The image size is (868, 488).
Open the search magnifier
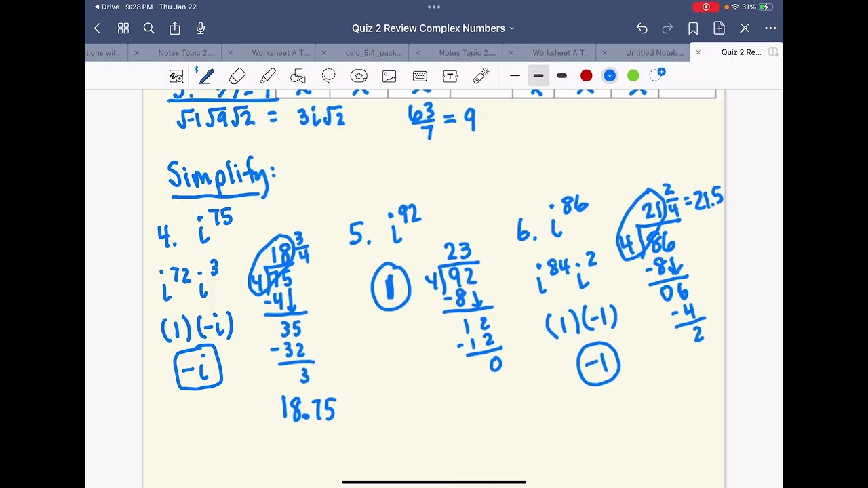149,28
